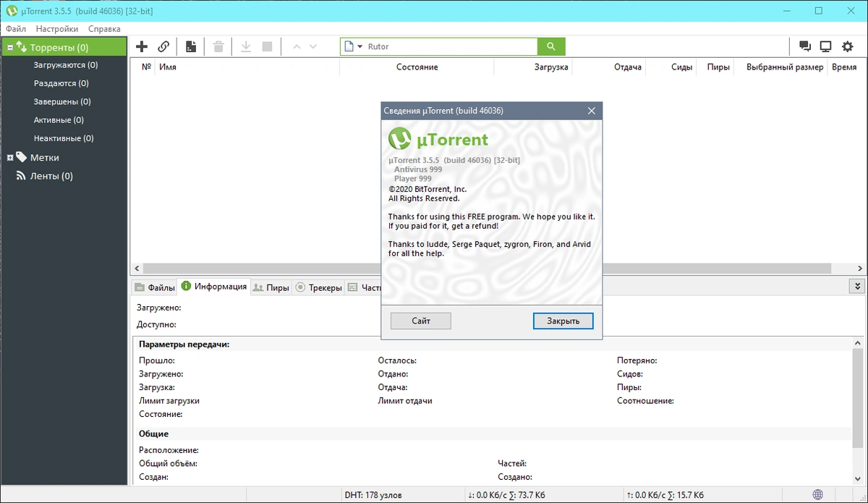
Task: Select Ленты (0) RSS feeds
Action: (51, 176)
